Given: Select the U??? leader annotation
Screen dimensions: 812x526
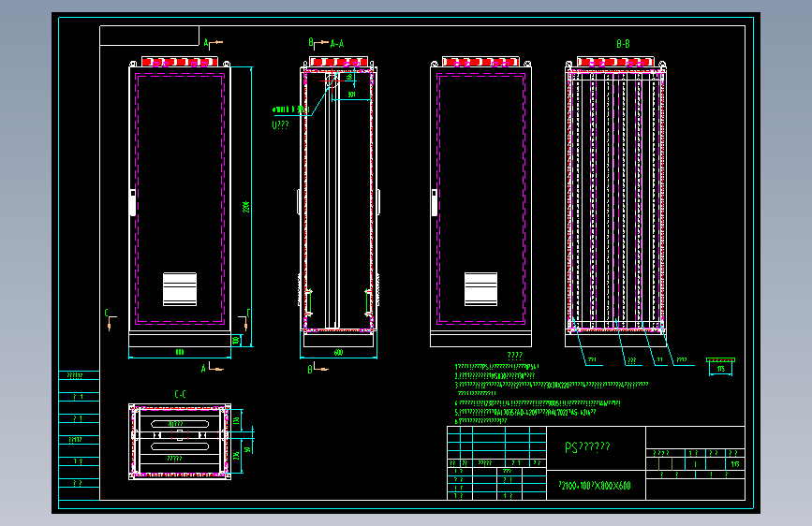Looking at the screenshot, I should (280, 124).
